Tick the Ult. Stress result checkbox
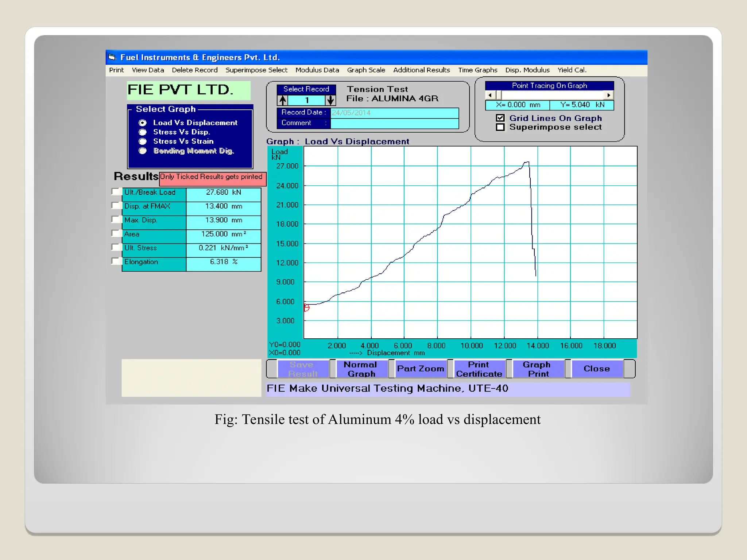The height and width of the screenshot is (560, 747). (x=116, y=247)
